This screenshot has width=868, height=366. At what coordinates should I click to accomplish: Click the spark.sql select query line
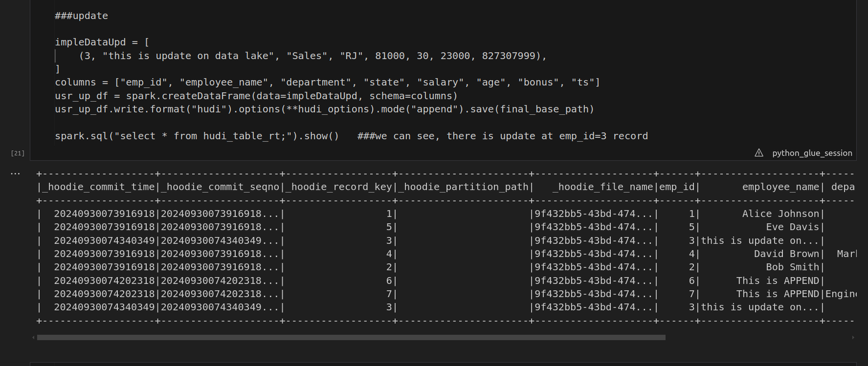[x=196, y=136]
